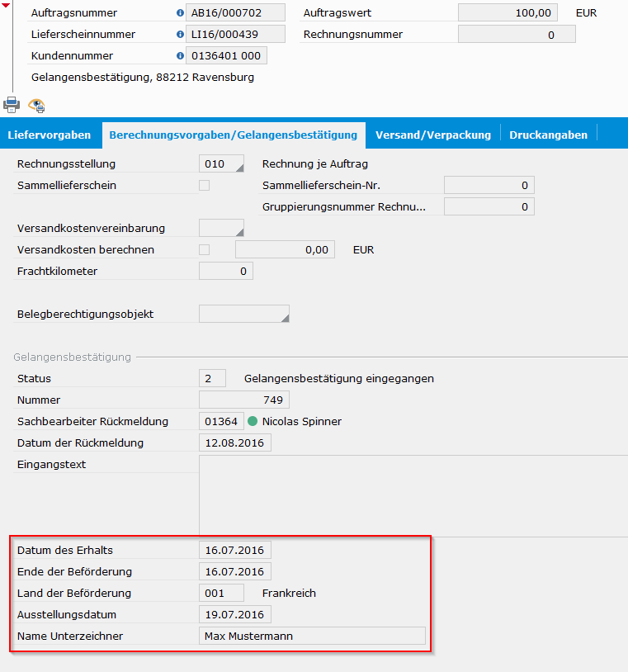Open Rechnungsstellung dropdown with 010
The height and width of the screenshot is (672, 628).
(x=221, y=163)
